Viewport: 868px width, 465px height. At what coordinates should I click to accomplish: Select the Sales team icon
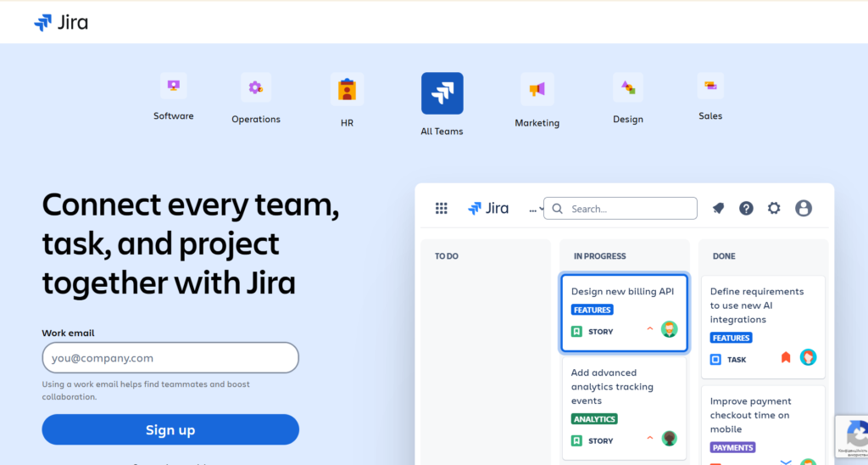710,86
